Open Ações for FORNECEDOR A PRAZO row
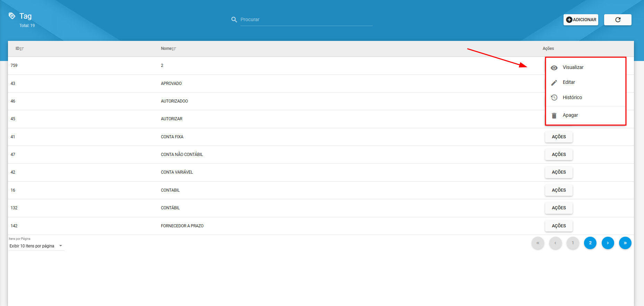644x306 pixels. (559, 226)
